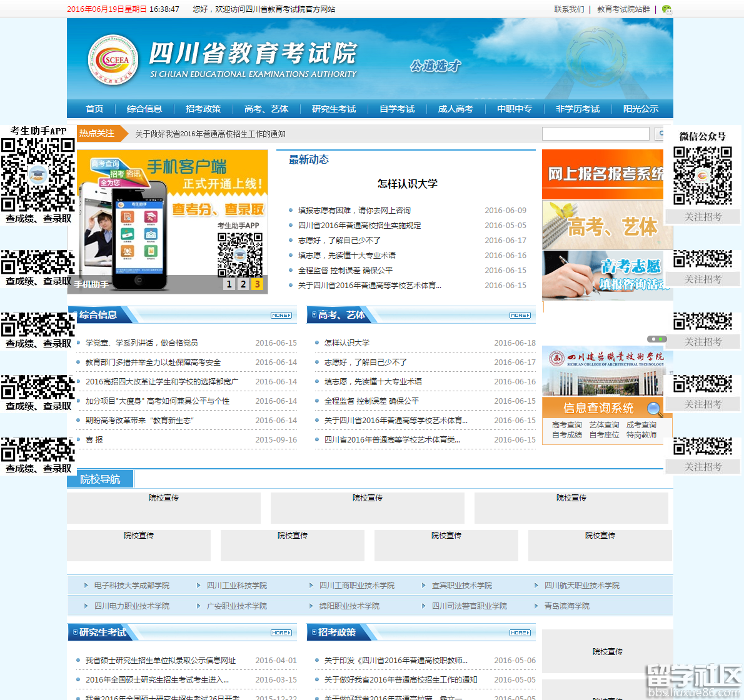Expand MORE in 高考、艺体 section
This screenshot has height=700, width=744.
pos(520,316)
